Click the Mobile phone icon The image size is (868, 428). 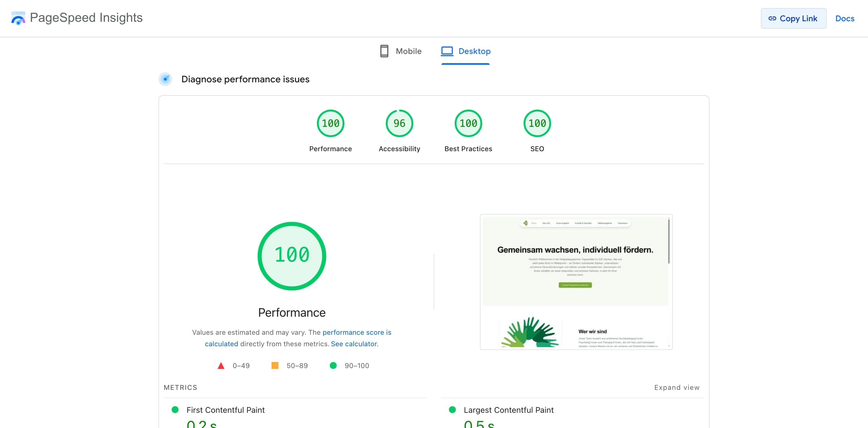(384, 51)
